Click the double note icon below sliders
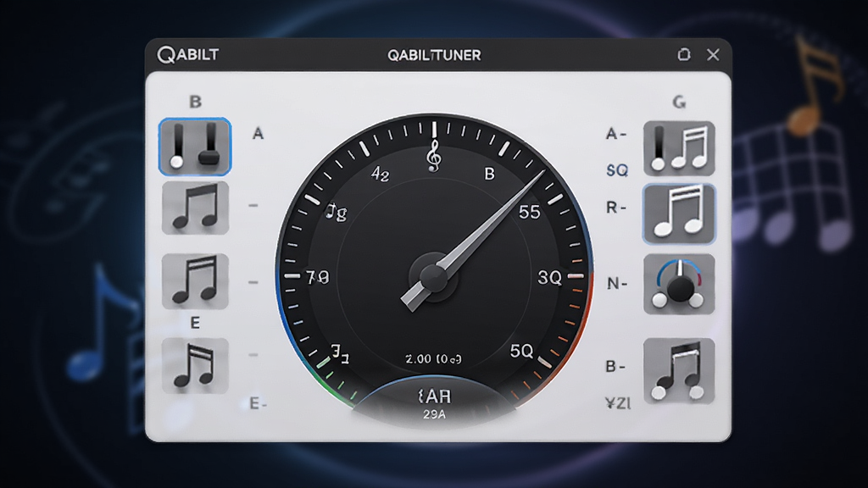Viewport: 868px width, 488px height. point(196,208)
